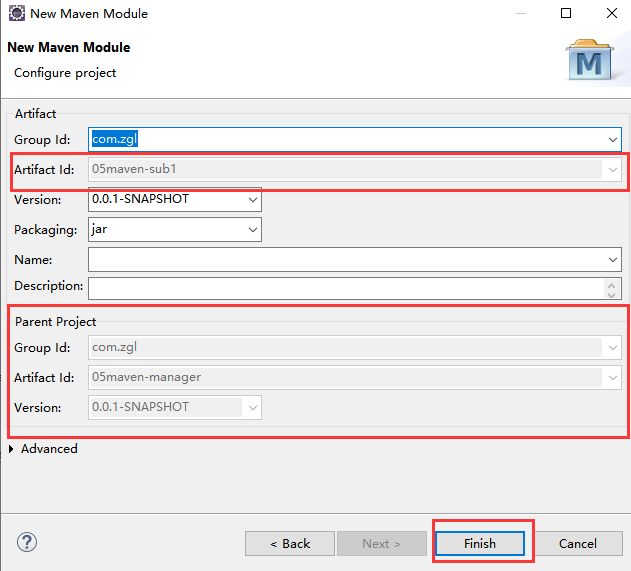Open the Artifact Version dropdown arrow
631x571 pixels.
click(x=253, y=200)
